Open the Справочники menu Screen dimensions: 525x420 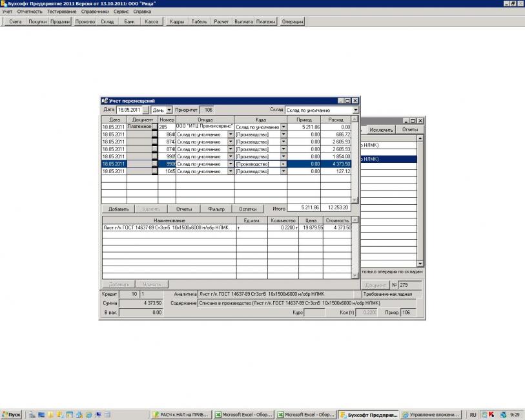point(96,12)
